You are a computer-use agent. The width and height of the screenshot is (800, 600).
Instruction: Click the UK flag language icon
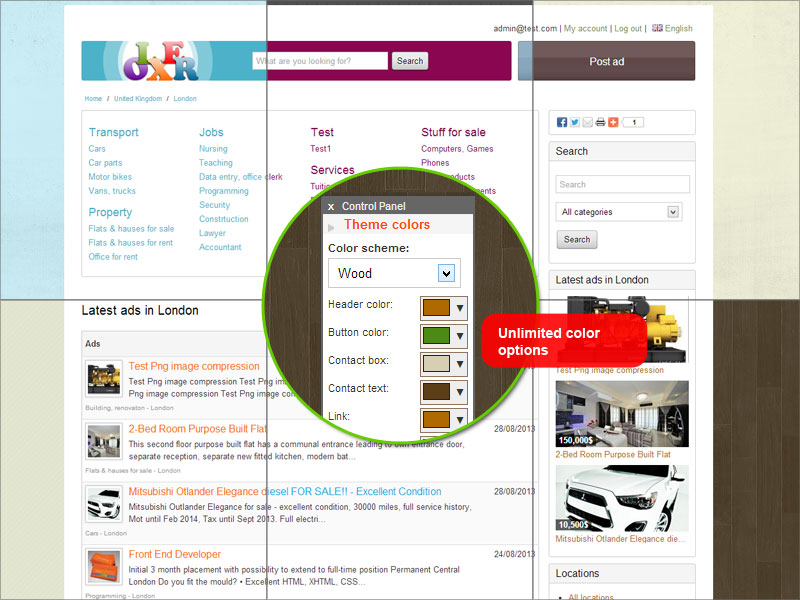point(657,28)
